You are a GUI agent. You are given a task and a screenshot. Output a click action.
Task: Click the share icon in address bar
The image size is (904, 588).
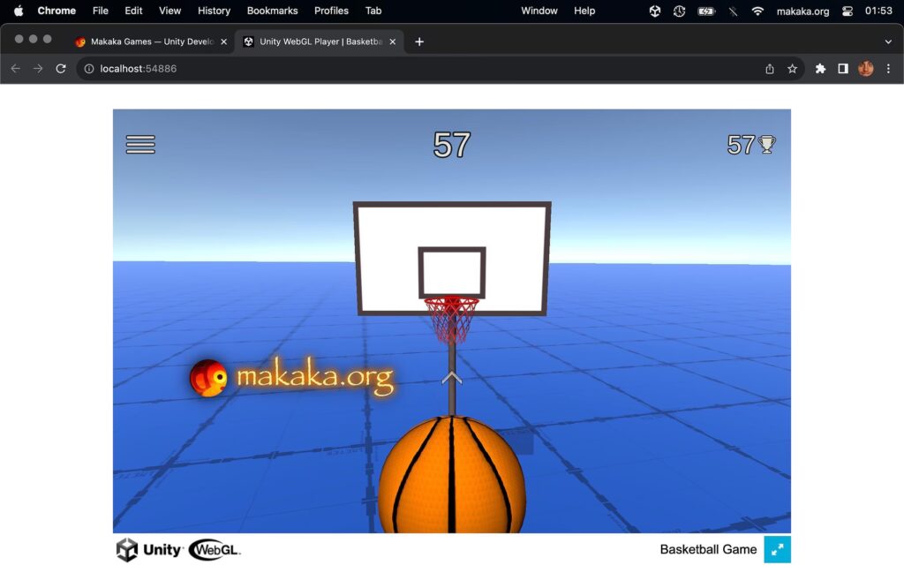(x=770, y=69)
